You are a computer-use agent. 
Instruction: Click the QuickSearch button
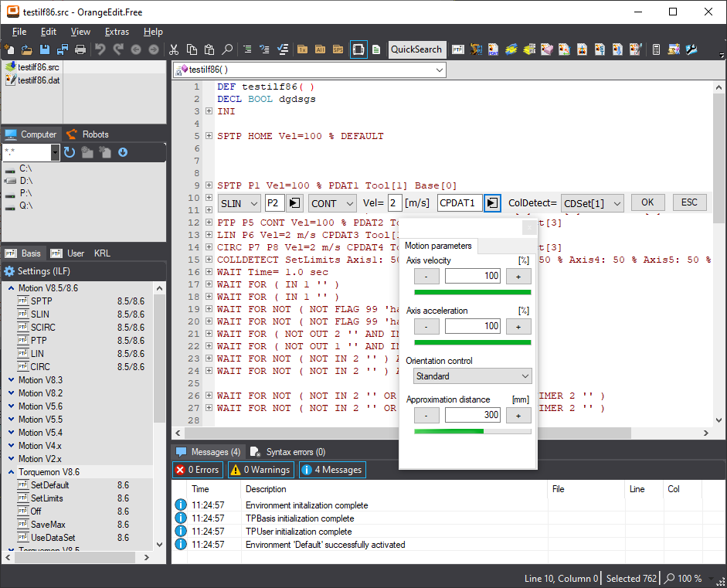pyautogui.click(x=416, y=49)
